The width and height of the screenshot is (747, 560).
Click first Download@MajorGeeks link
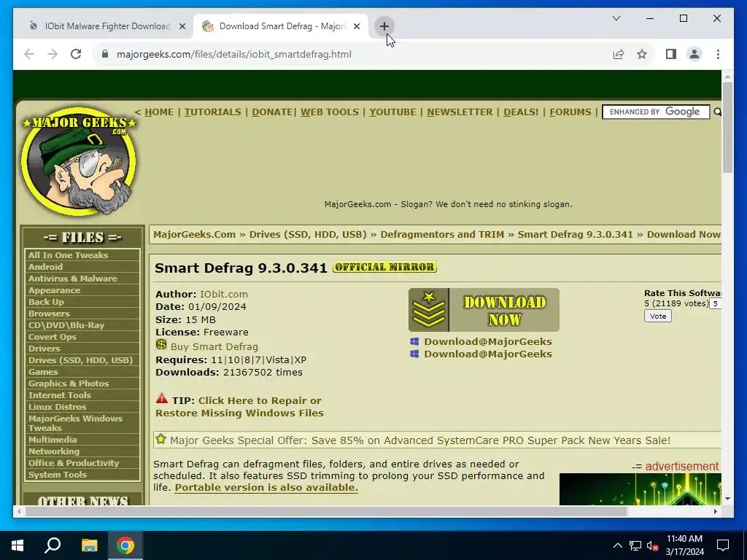(x=488, y=341)
